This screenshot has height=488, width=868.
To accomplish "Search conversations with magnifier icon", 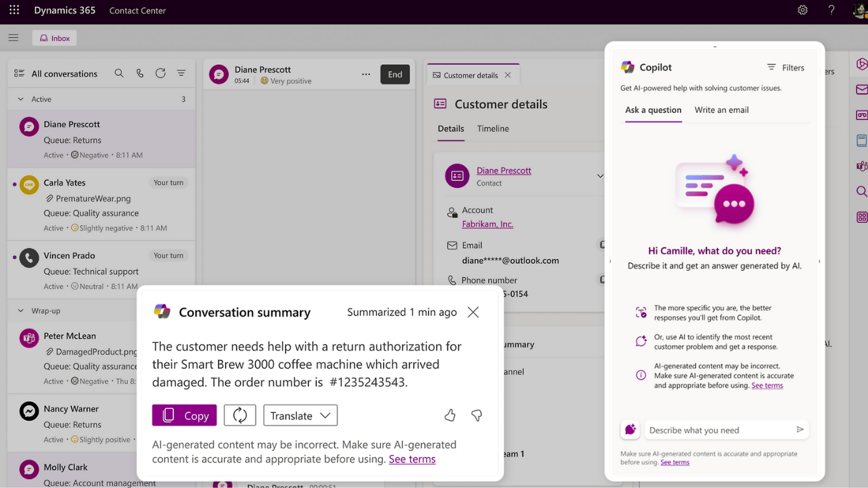I will coord(119,74).
